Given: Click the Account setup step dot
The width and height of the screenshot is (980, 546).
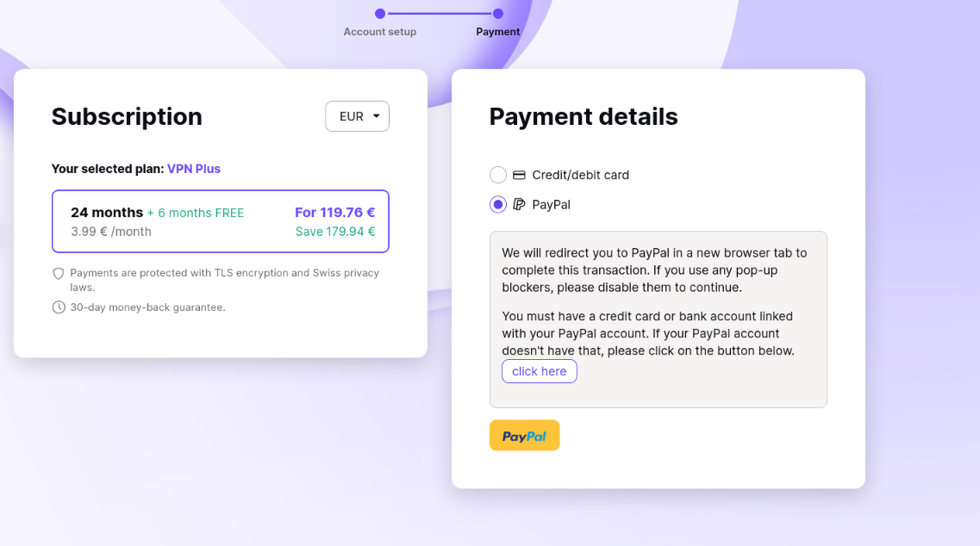Looking at the screenshot, I should click(380, 14).
